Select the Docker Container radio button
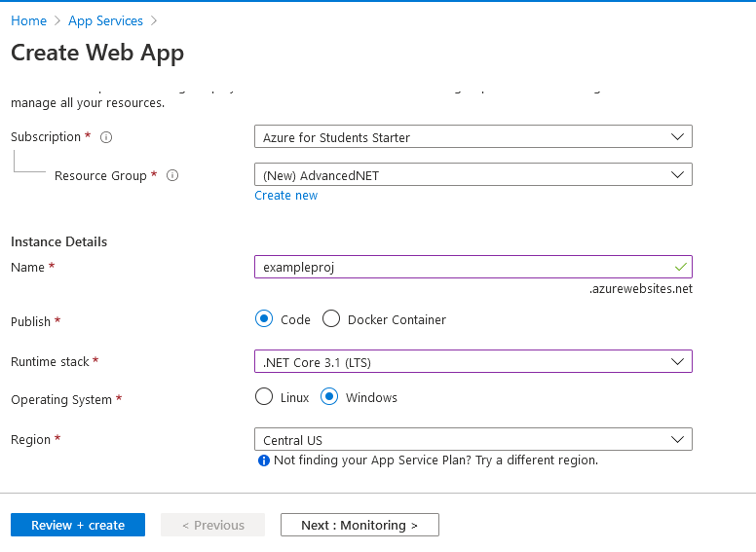756x552 pixels. 331,319
